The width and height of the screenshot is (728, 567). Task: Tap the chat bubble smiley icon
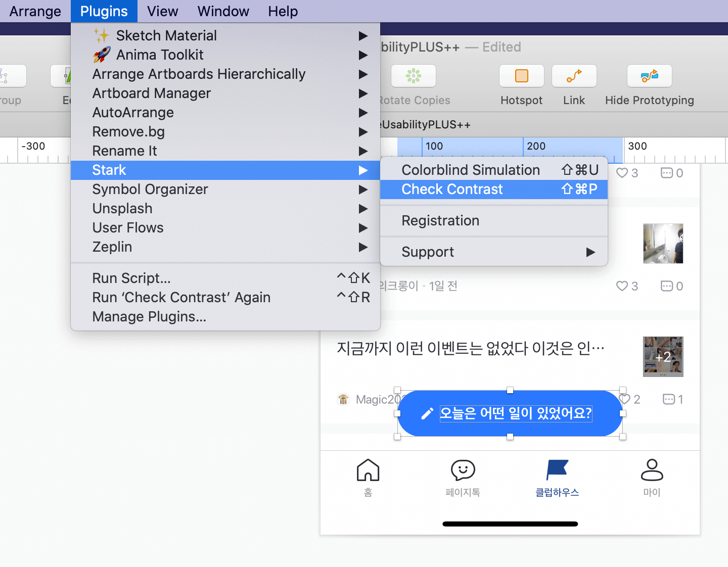point(463,470)
